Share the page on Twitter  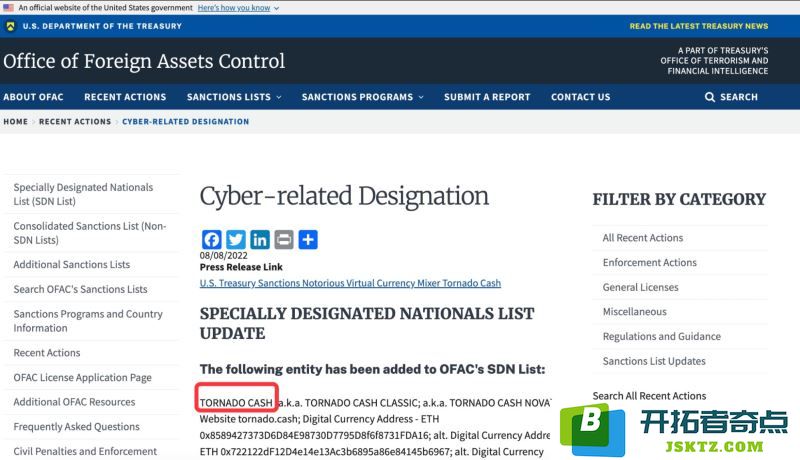point(235,239)
